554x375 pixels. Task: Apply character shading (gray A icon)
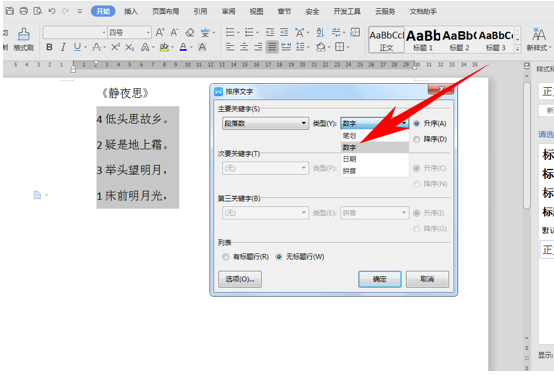pyautogui.click(x=202, y=47)
